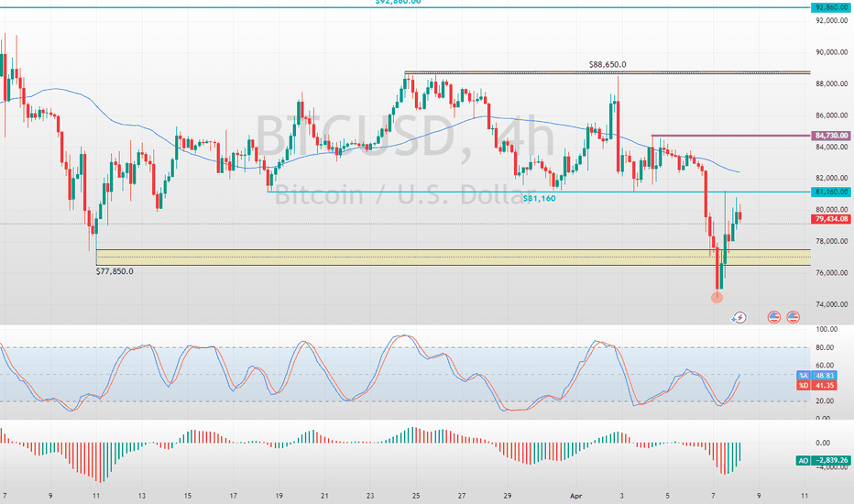Click the 41.35 stochastic value
The image size is (854, 504).
[x=824, y=385]
